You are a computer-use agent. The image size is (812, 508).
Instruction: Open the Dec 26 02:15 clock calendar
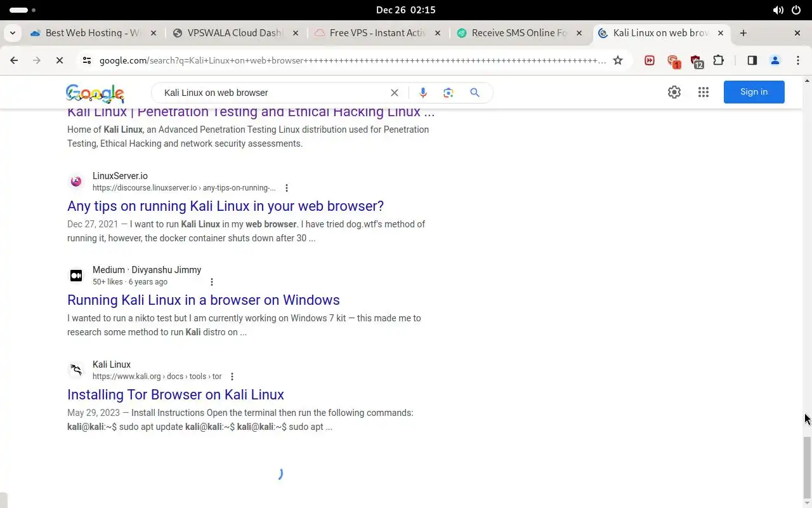[x=406, y=10]
